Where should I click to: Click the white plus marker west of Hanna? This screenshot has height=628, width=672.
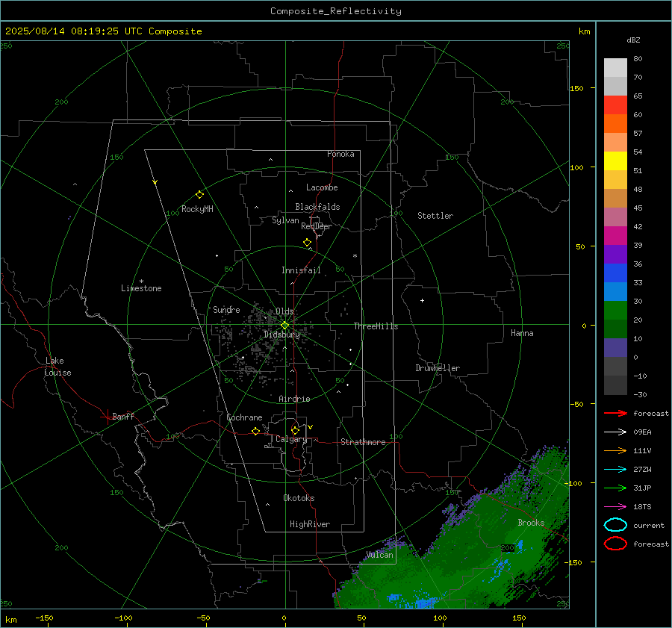point(422,300)
